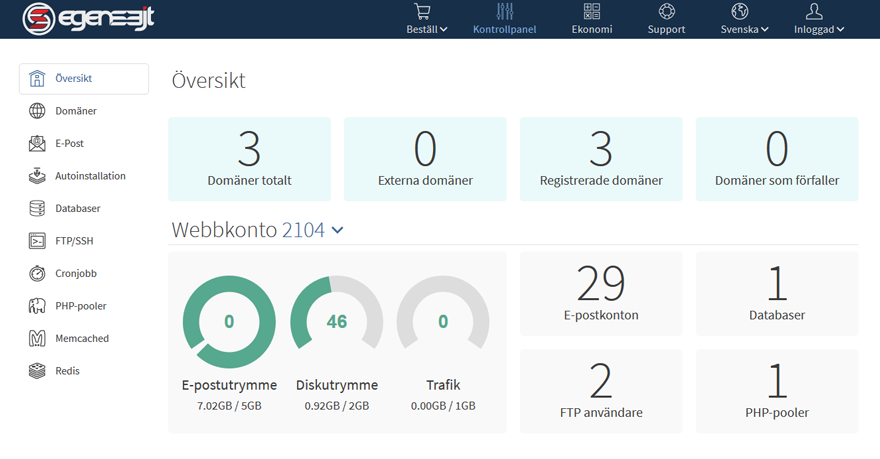
Task: Click the download icon beside Autoinstallation
Action: 37,176
